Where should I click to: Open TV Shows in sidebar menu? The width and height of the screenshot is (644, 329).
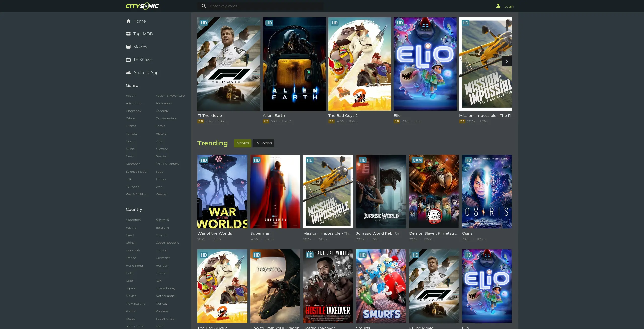(x=143, y=60)
